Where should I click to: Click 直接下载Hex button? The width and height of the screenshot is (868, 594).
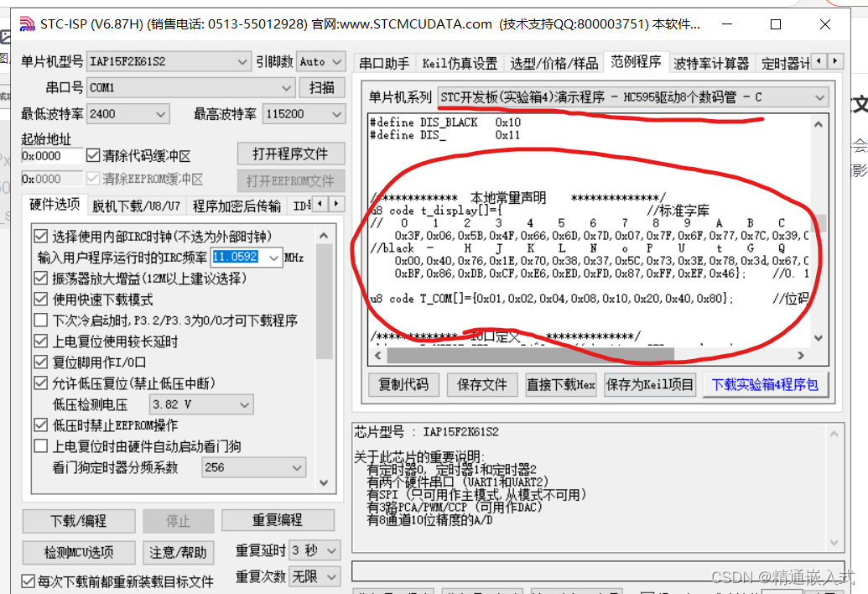pyautogui.click(x=561, y=385)
